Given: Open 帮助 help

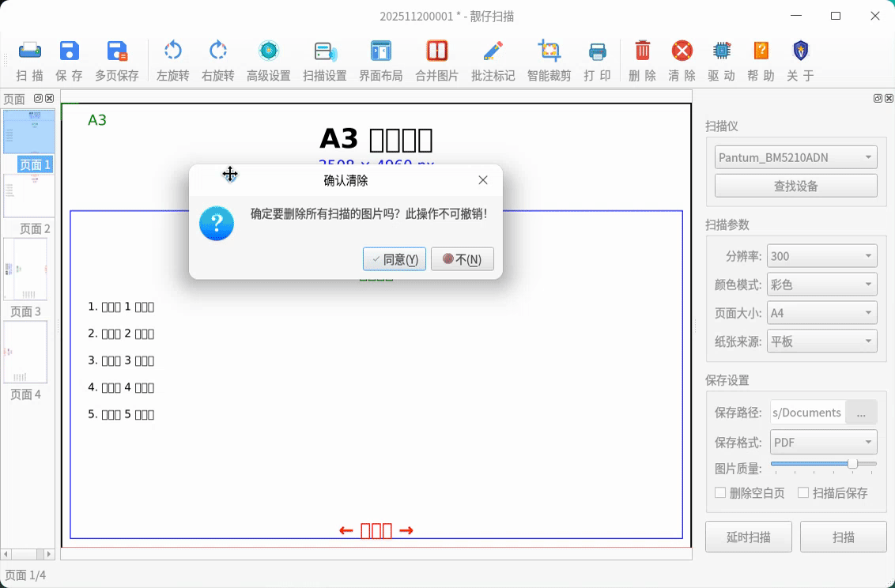Looking at the screenshot, I should (x=761, y=60).
